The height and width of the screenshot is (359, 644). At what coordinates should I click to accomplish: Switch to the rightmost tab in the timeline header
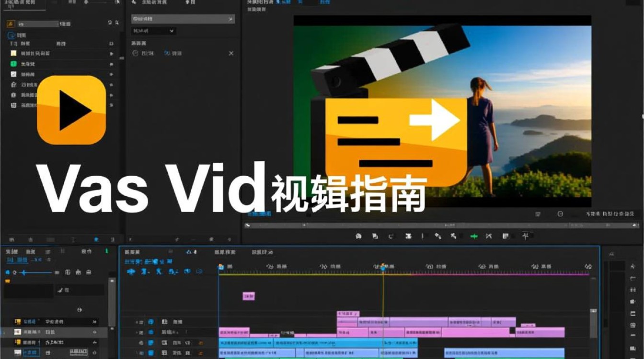tap(262, 252)
